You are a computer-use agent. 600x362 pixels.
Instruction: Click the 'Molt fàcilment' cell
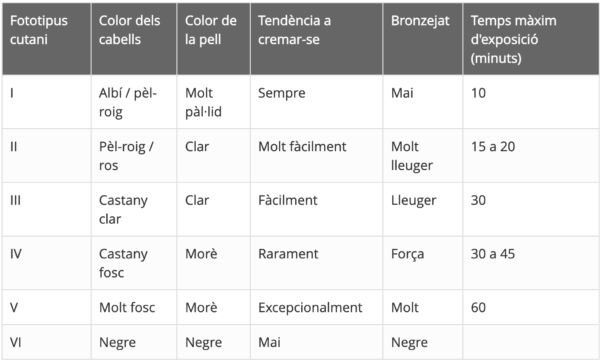pyautogui.click(x=316, y=156)
